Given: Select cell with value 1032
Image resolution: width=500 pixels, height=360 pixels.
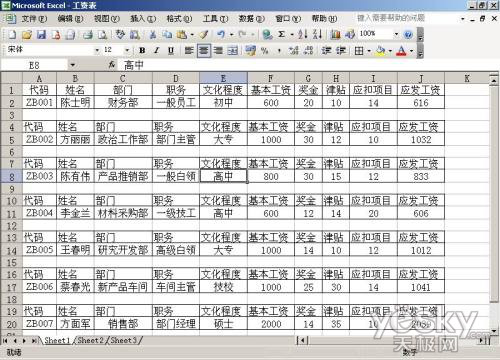Looking at the screenshot, I should point(421,139).
